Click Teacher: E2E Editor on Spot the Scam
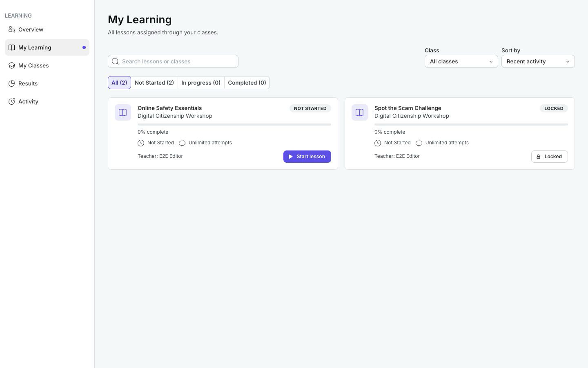 [x=397, y=156]
